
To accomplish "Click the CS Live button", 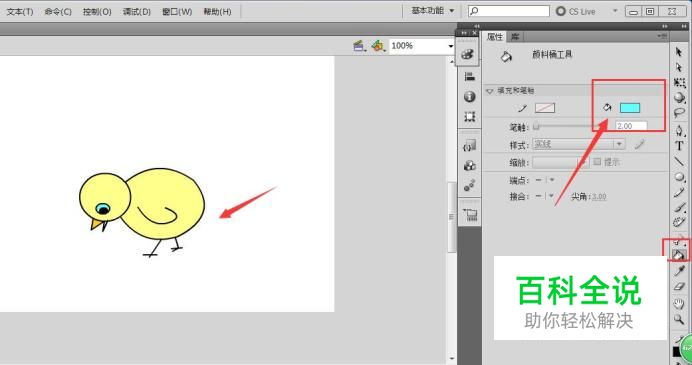I will pyautogui.click(x=575, y=11).
